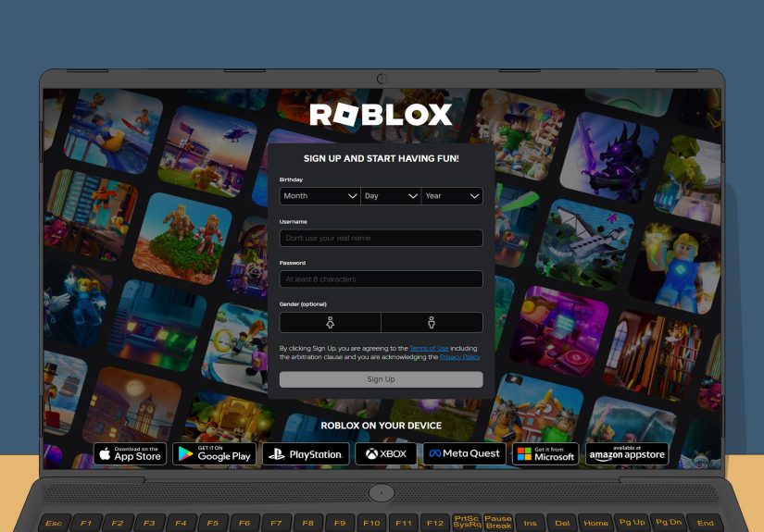Click the Esc key on keyboard
This screenshot has height=532, width=764.
coord(54,524)
